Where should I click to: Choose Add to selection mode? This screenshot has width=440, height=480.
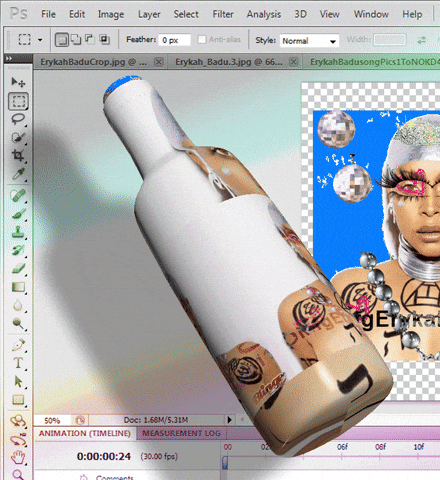(76, 40)
